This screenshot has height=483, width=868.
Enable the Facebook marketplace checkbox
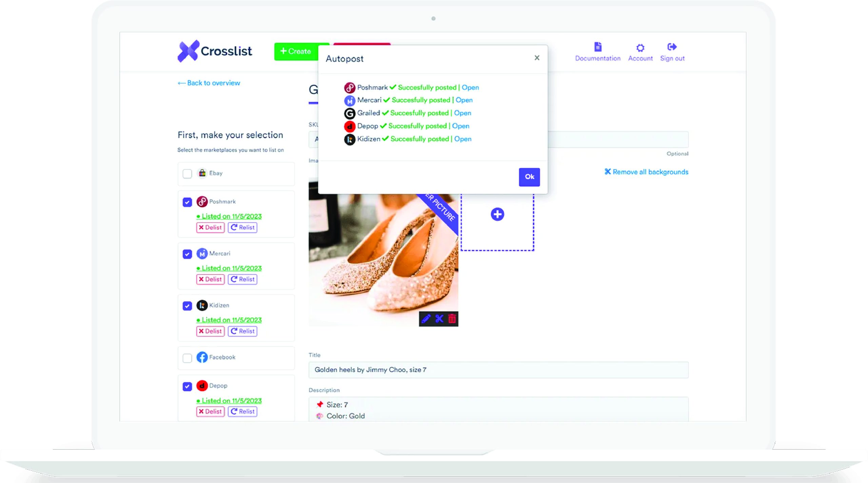187,358
